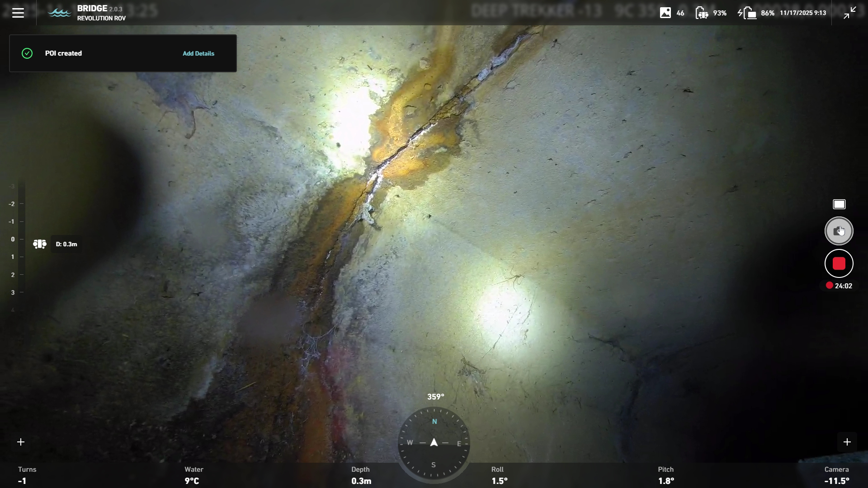The height and width of the screenshot is (488, 868).
Task: Click the depth scale at 0 mark
Action: [x=13, y=239]
